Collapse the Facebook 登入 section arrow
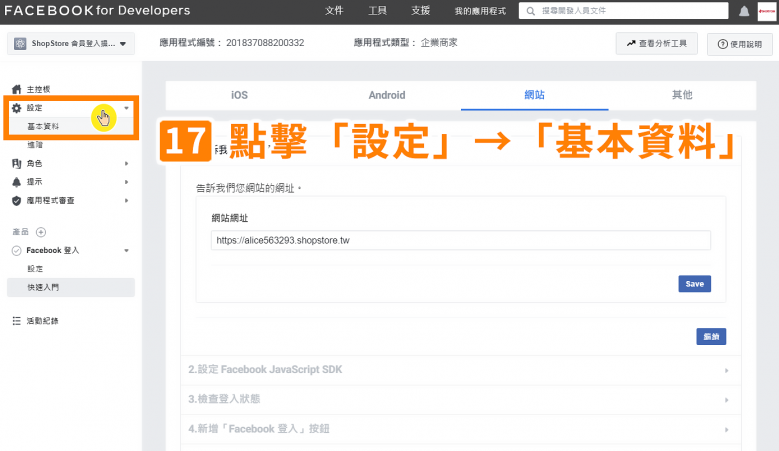The image size is (779, 451). (x=127, y=250)
